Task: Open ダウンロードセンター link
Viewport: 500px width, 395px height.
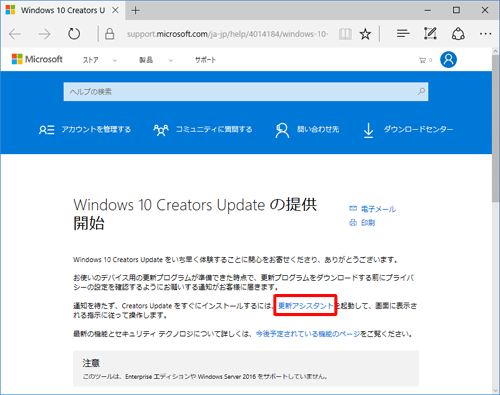Action: coord(418,129)
